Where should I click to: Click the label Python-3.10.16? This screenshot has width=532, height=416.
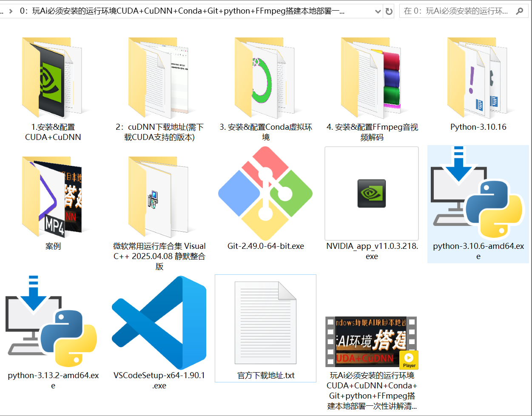pyautogui.click(x=478, y=127)
